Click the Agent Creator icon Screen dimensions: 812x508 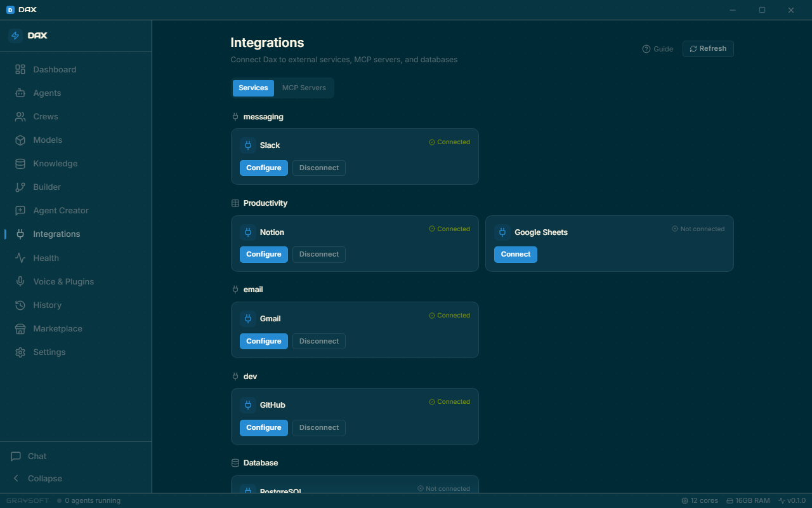click(x=20, y=210)
